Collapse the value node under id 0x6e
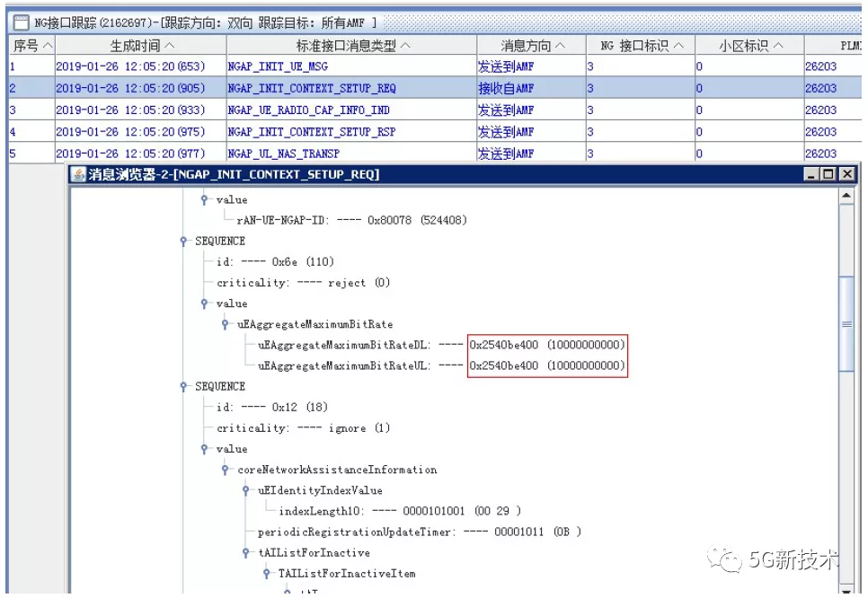Image resolution: width=868 pixels, height=598 pixels. pos(204,303)
